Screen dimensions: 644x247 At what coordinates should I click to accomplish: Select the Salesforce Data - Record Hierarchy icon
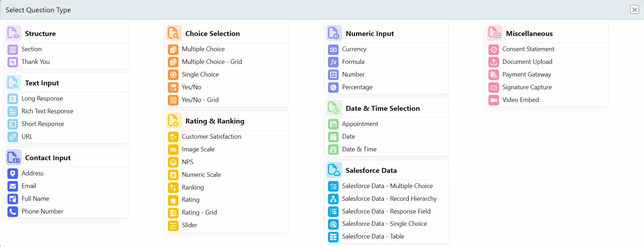333,199
